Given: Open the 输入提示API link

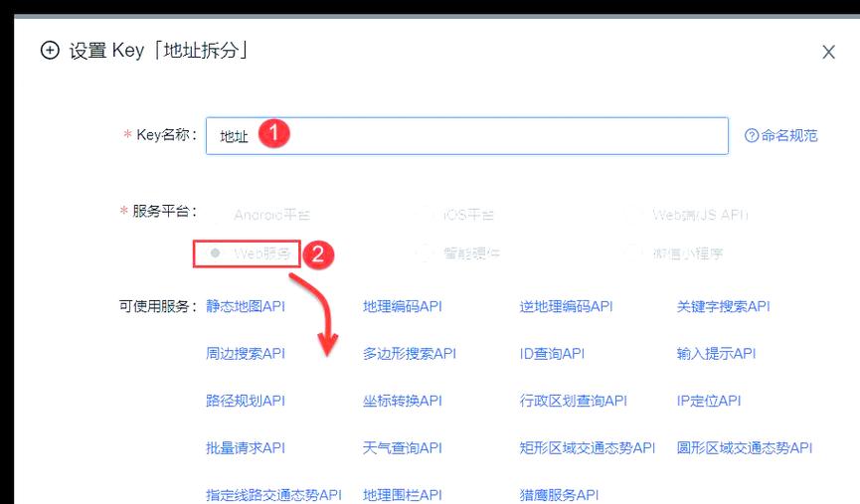Looking at the screenshot, I should tap(716, 353).
